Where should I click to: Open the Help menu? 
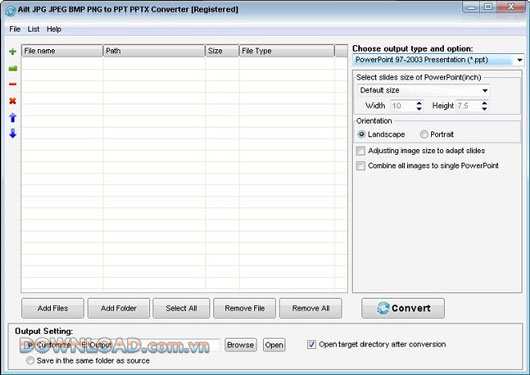coord(54,29)
